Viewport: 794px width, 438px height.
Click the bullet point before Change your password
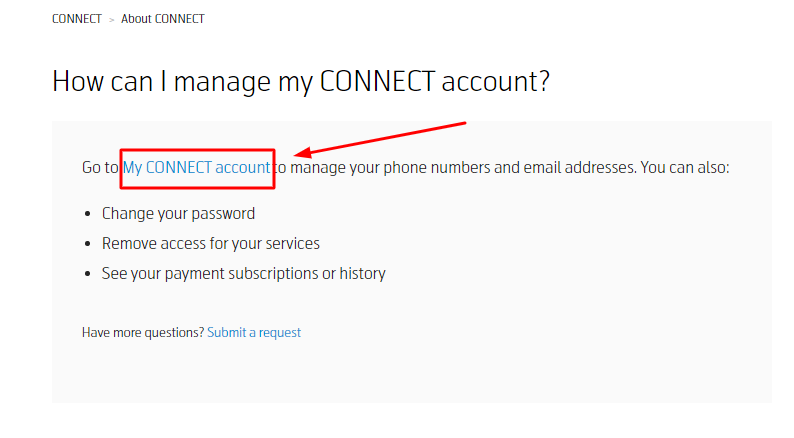88,214
